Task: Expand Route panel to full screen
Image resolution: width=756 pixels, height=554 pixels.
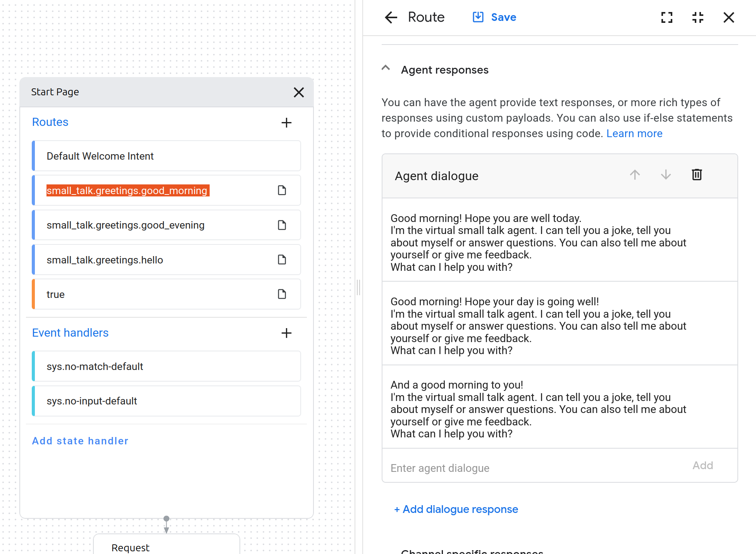Action: (666, 17)
